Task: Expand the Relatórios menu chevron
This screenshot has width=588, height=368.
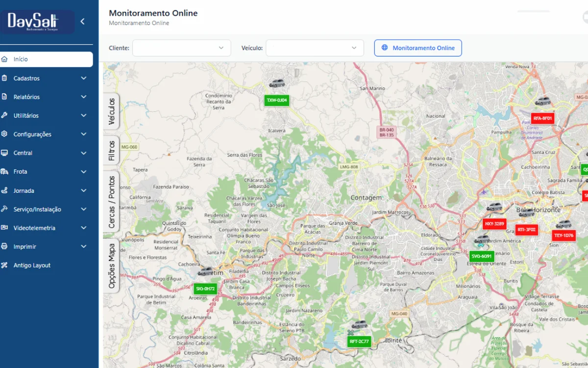Action: 84,97
